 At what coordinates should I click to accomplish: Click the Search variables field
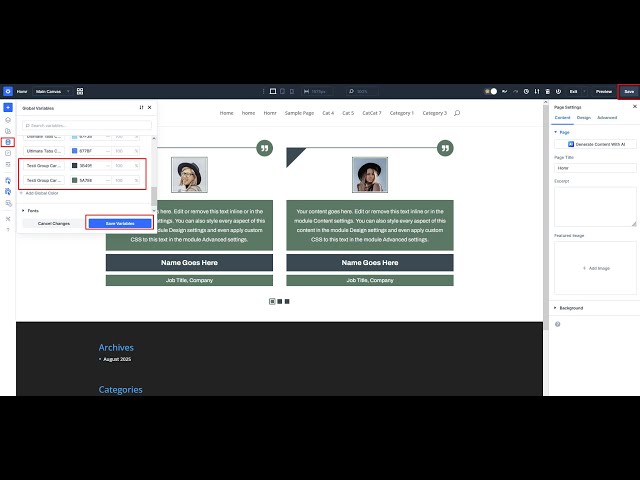click(x=87, y=125)
